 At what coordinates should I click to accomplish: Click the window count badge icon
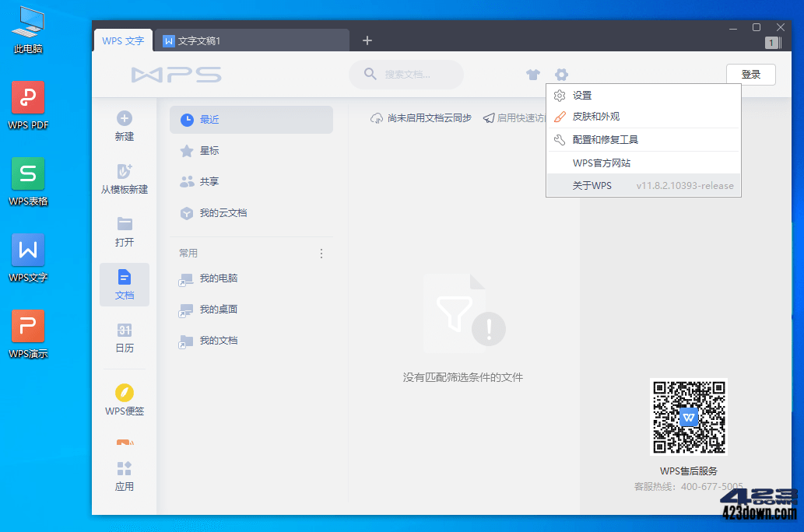coord(771,43)
